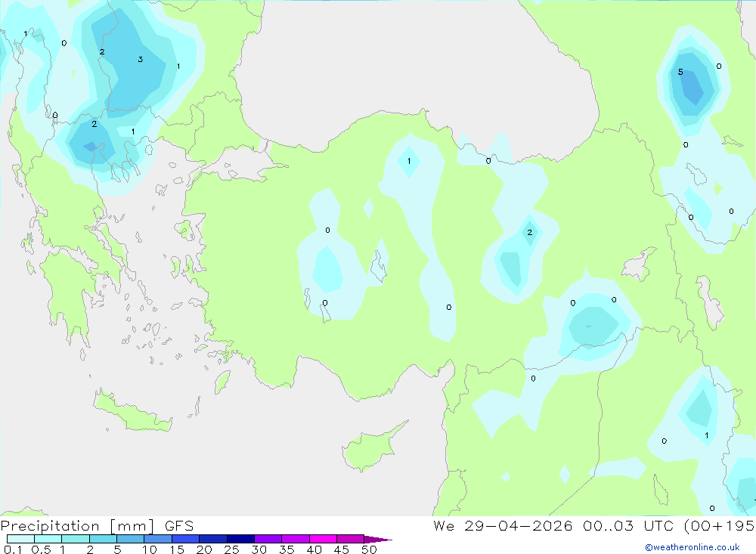The image size is (756, 554).
Task: Click the 20–25 mm dark blue swatch
Action: (213, 539)
